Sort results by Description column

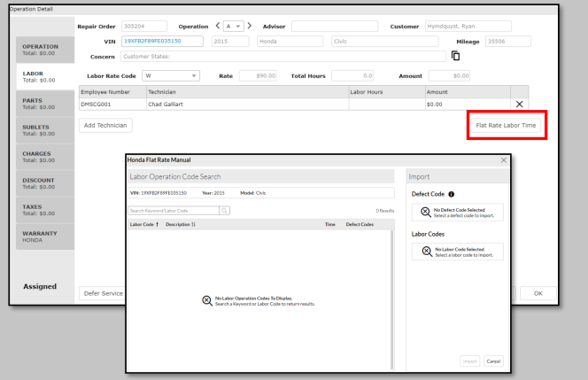[181, 225]
